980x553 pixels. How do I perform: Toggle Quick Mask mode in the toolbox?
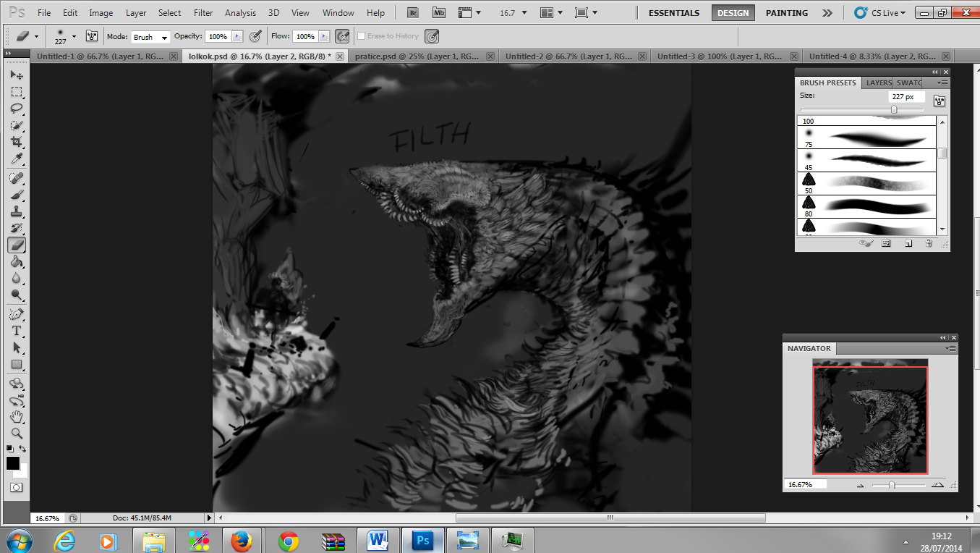click(x=17, y=488)
